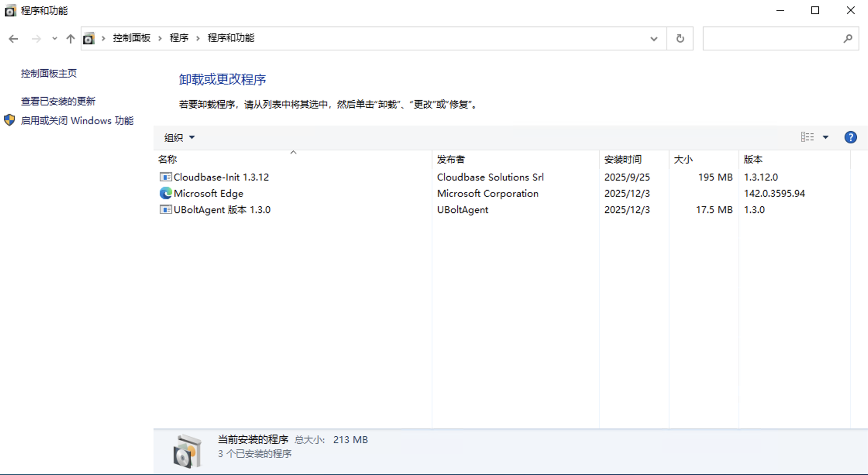Click the Back navigation arrow
The image size is (868, 475).
pos(13,39)
